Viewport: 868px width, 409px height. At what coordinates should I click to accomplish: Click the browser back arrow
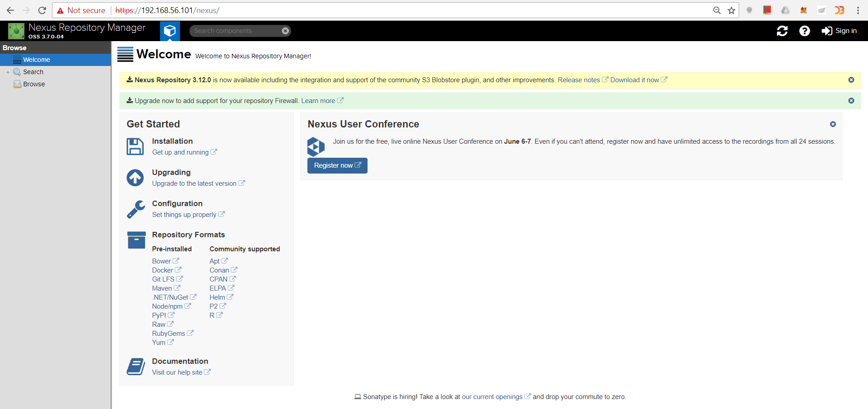(10, 10)
